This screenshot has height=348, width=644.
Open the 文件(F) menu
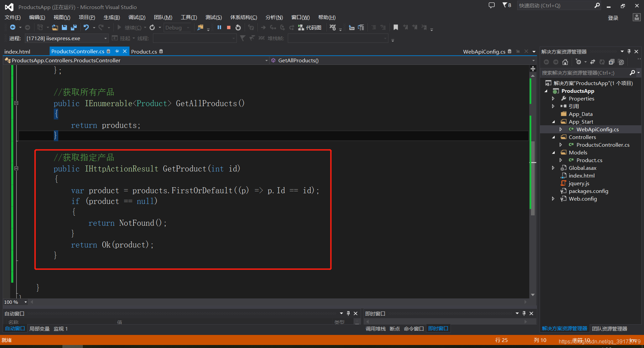coord(13,17)
